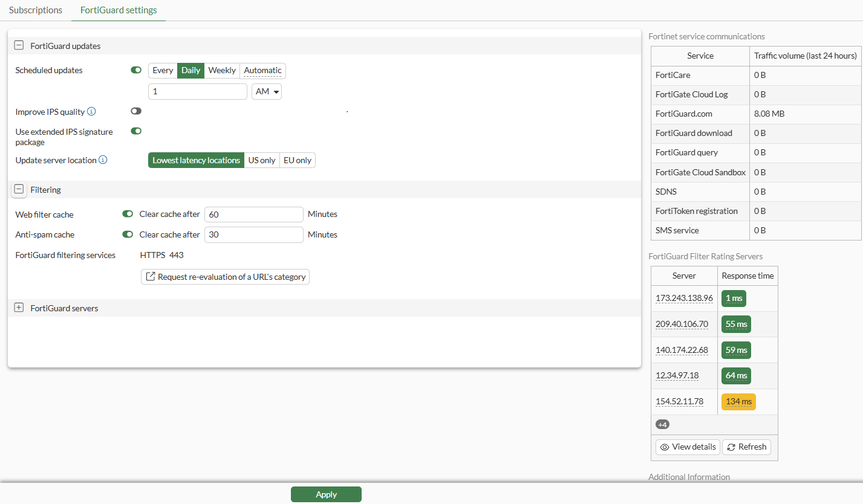Click the Update server location info icon
Screen dimensions: 863x504
(103, 160)
